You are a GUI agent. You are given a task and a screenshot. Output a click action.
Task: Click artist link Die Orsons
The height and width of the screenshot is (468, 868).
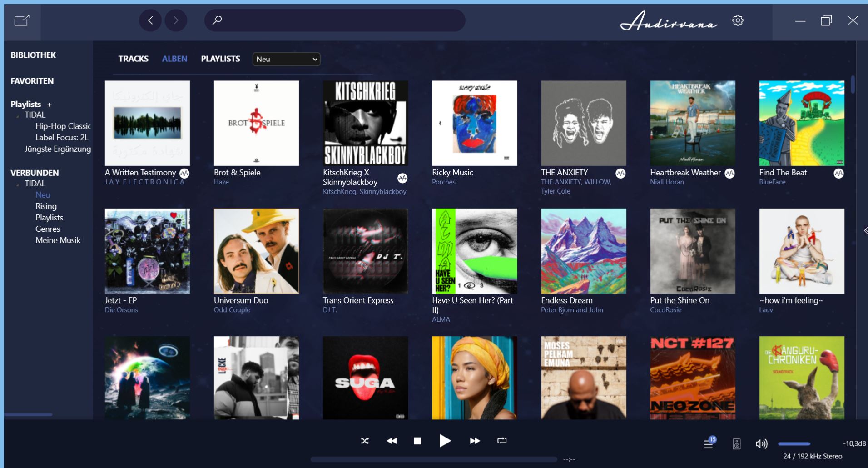121,310
